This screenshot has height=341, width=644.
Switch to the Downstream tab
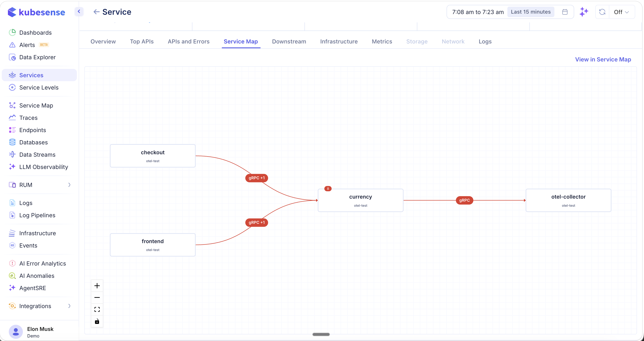click(x=289, y=41)
